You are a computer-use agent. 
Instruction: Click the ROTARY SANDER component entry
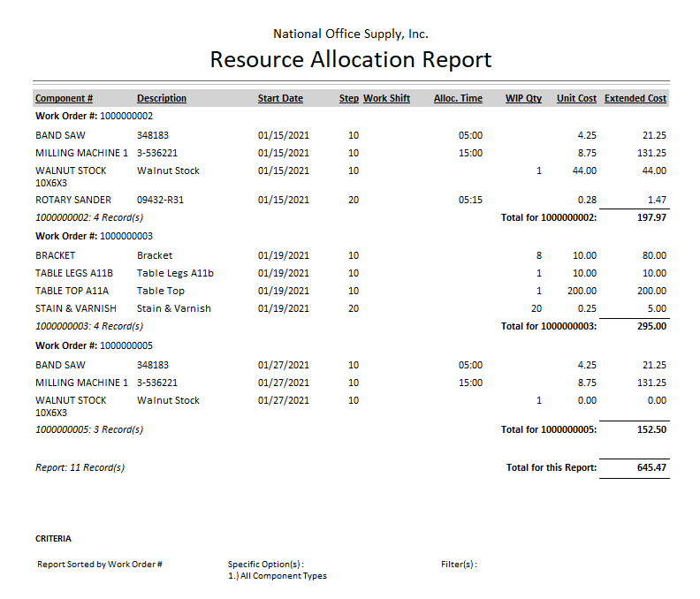click(x=73, y=200)
